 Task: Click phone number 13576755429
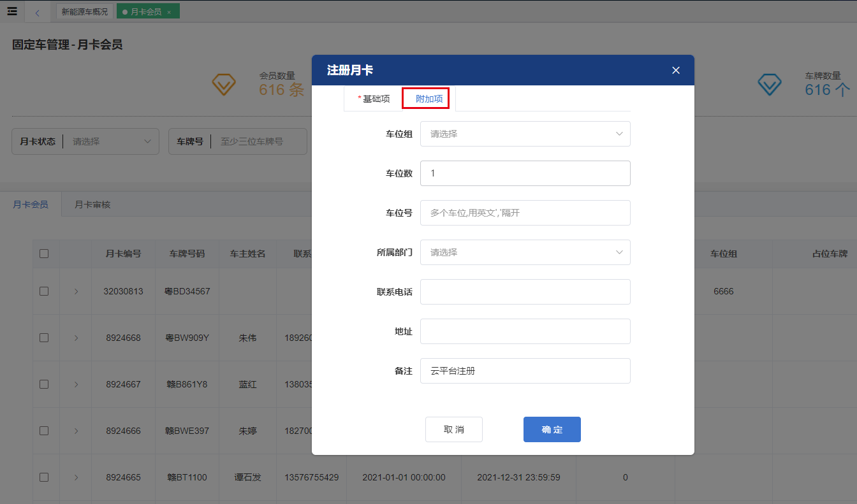[x=311, y=477]
